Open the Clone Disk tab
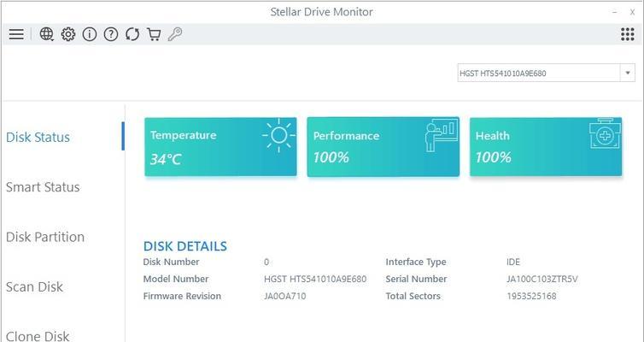 pyautogui.click(x=38, y=336)
